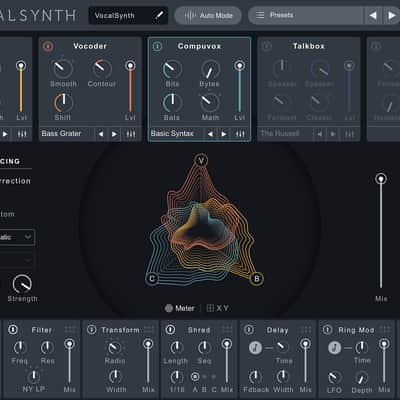Click the Delay Fdback knob
The image size is (400, 400).
[x=255, y=377]
